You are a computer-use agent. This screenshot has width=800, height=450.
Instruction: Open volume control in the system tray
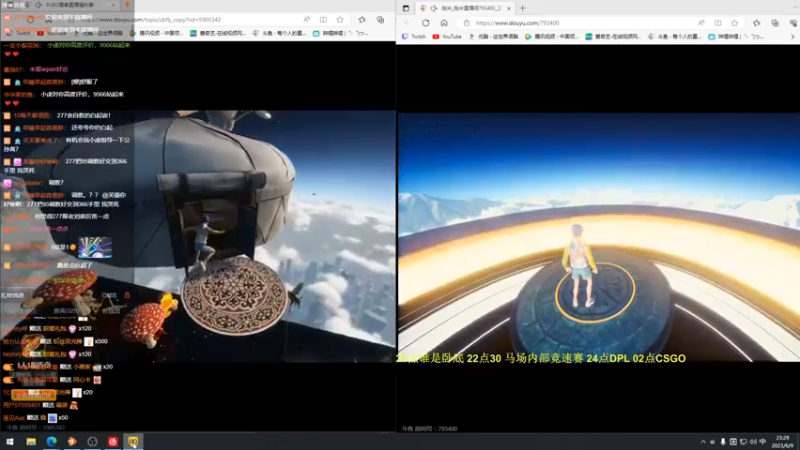click(x=753, y=442)
